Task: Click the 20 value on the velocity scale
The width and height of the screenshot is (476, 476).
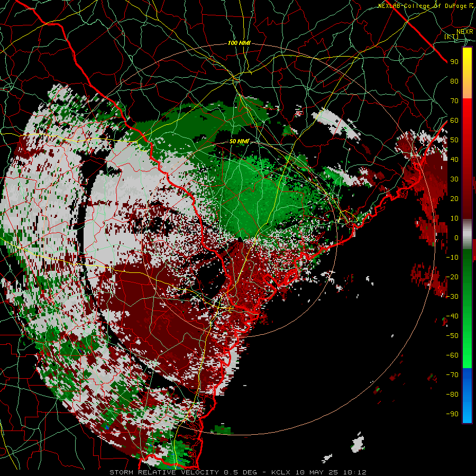Action: pyautogui.click(x=454, y=198)
